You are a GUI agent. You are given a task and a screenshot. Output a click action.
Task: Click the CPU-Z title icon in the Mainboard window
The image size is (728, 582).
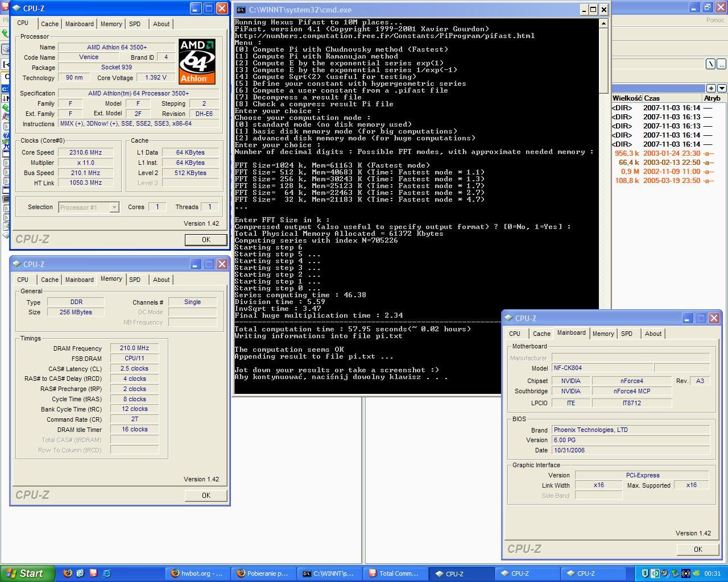tap(508, 318)
